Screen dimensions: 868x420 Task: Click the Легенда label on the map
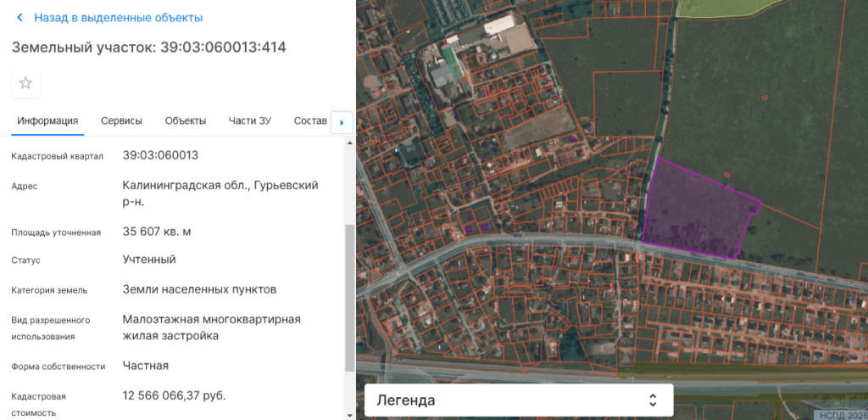pos(406,400)
